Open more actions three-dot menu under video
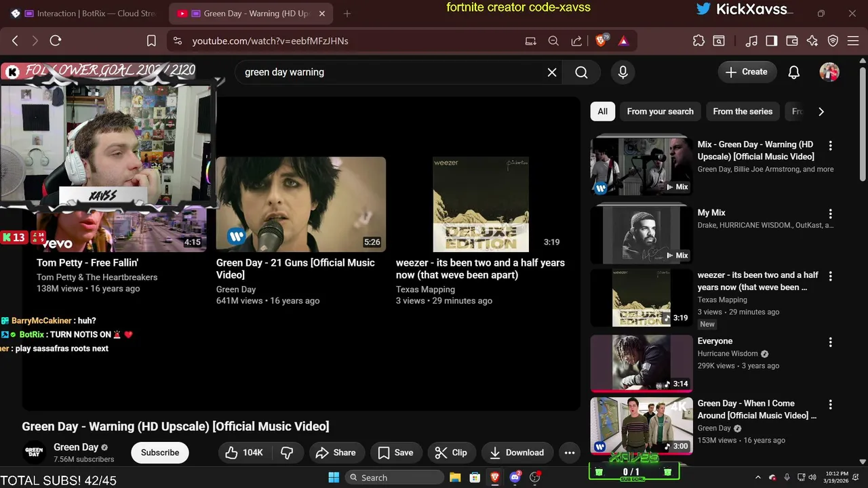The width and height of the screenshot is (868, 488). pyautogui.click(x=570, y=453)
